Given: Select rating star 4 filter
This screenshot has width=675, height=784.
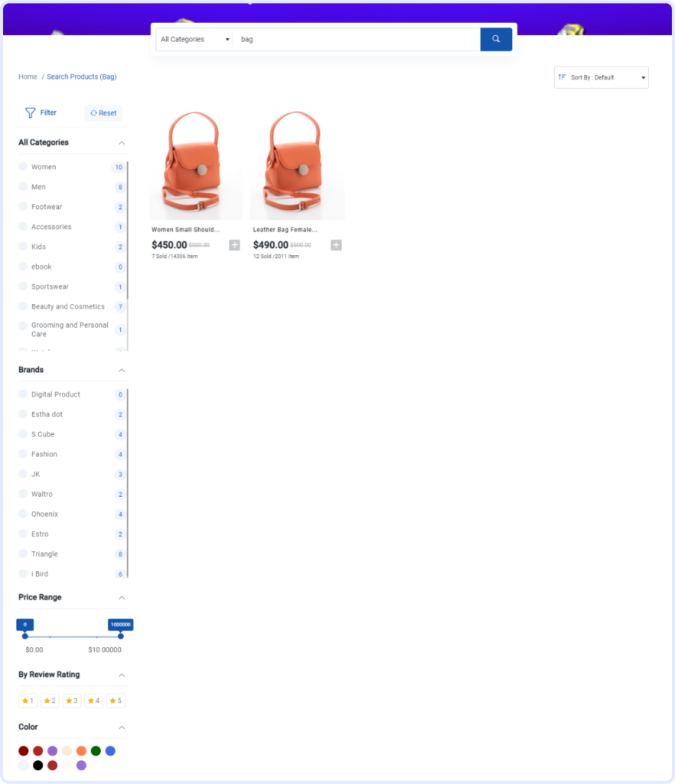Looking at the screenshot, I should 94,701.
